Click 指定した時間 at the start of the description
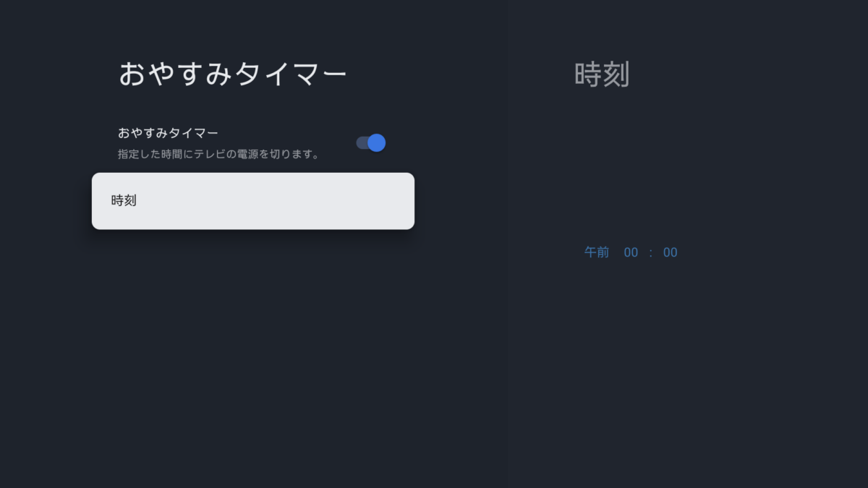 149,154
